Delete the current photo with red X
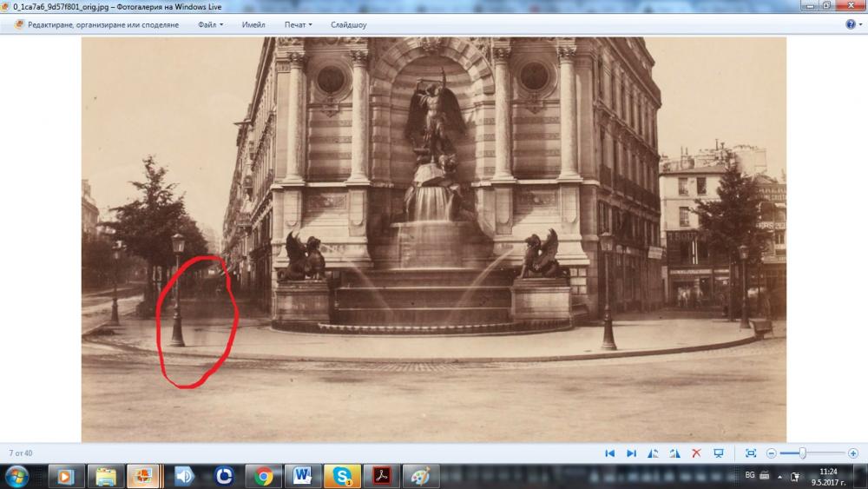 pyautogui.click(x=696, y=453)
